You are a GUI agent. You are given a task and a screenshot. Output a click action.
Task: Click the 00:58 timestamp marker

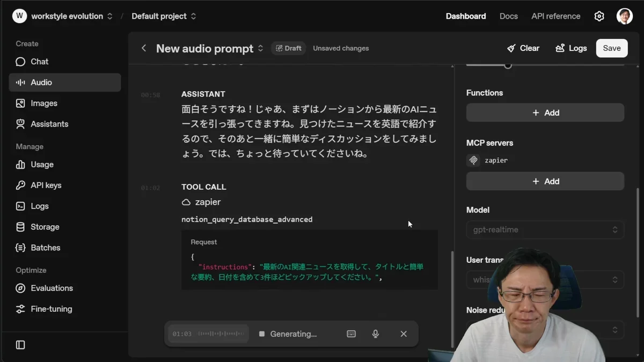click(x=150, y=95)
